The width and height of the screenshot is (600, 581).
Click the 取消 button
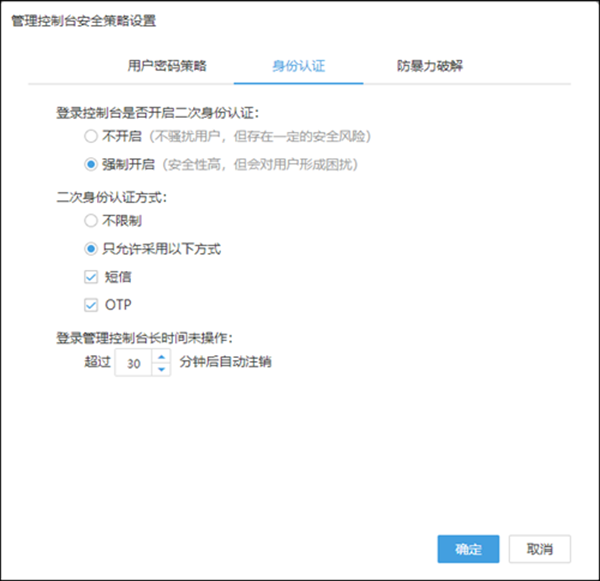tap(539, 548)
